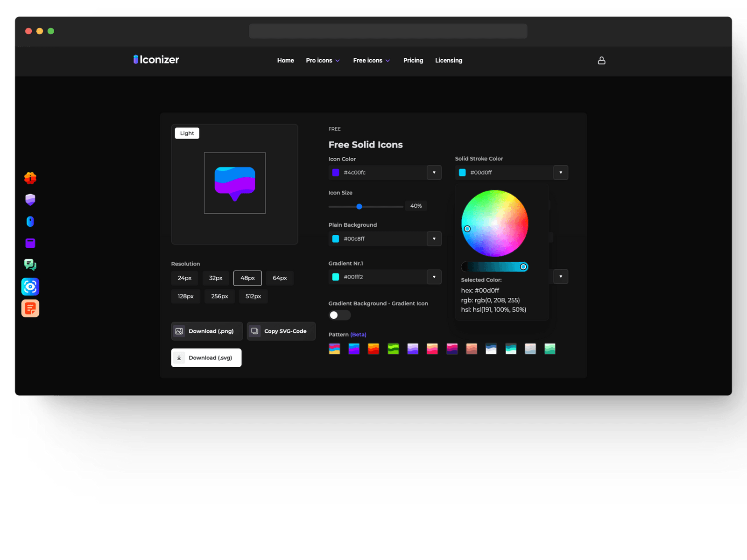Switch preview to Light mode
The image size is (747, 560).
tap(187, 133)
